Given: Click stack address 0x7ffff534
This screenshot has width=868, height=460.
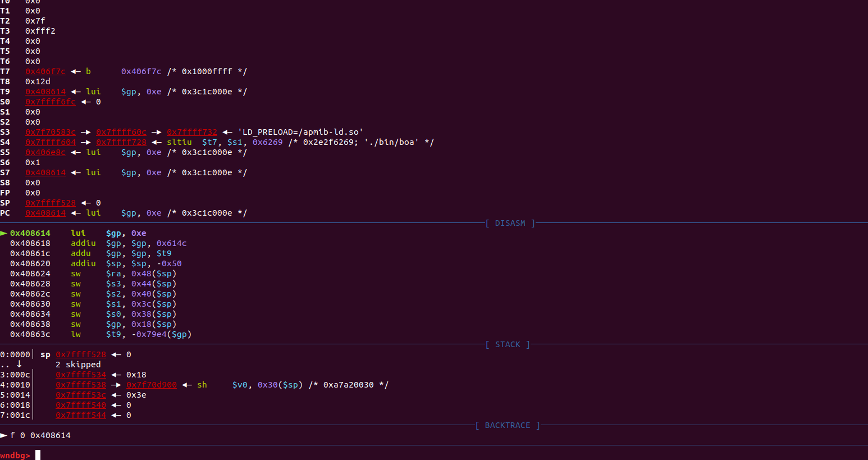Looking at the screenshot, I should [x=81, y=375].
